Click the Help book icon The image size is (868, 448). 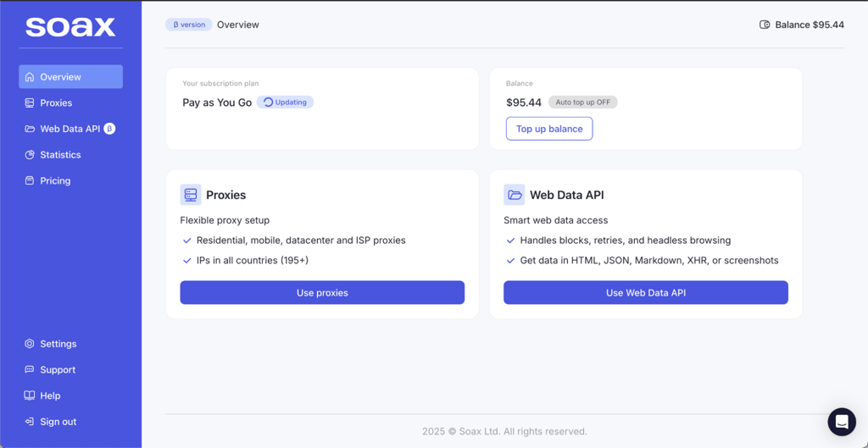coord(30,395)
